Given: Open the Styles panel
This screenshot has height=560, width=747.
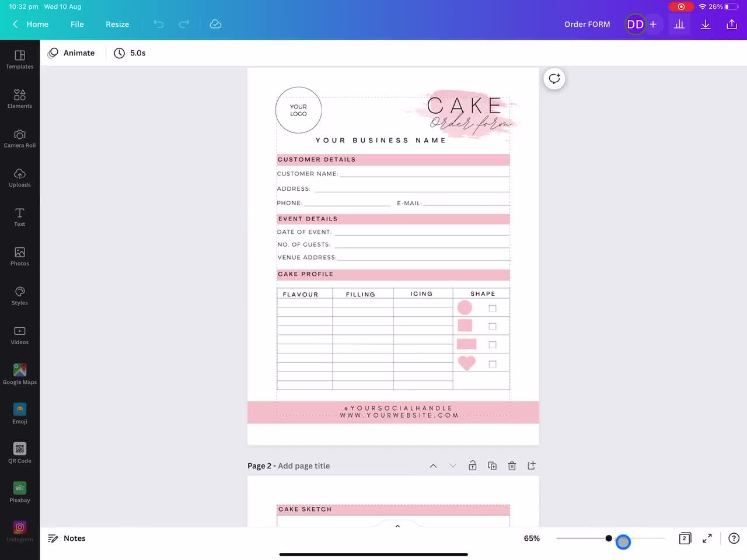Looking at the screenshot, I should point(20,296).
